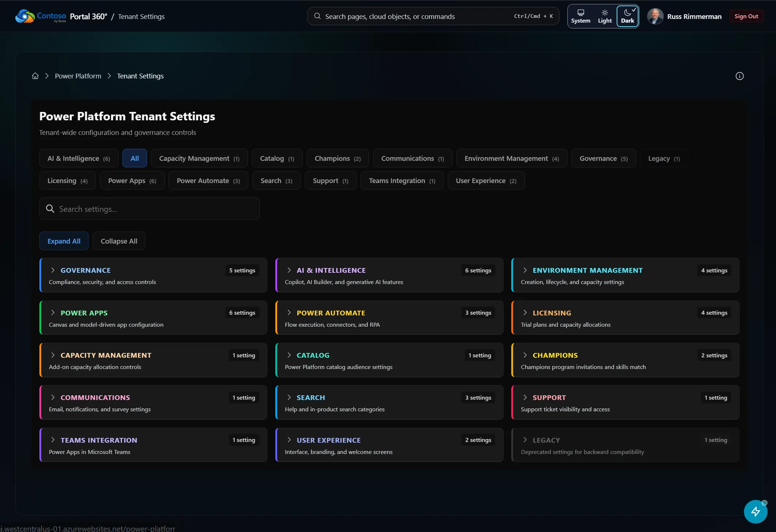Image resolution: width=776 pixels, height=532 pixels.
Task: Click the Contoso logo icon
Action: pos(25,16)
